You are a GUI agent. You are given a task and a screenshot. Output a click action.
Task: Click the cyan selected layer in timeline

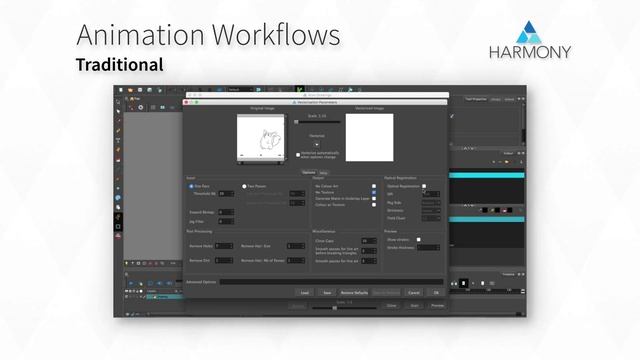164,297
